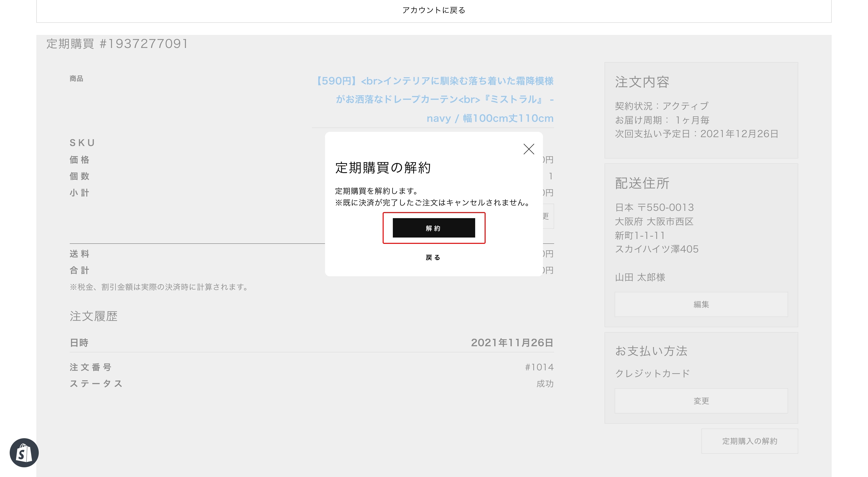Screen dimensions: 868x477
Task: Click 大阪府 大阪市西区 address line
Action: pyautogui.click(x=654, y=222)
